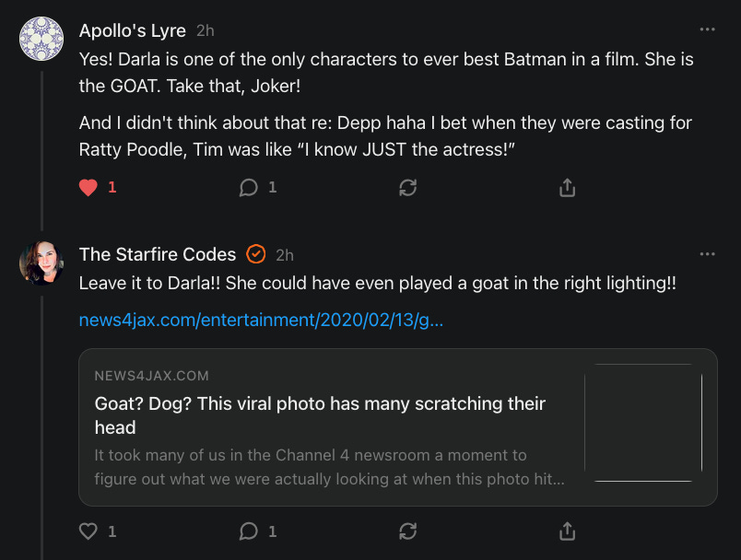Click the 2h timestamp on Apollo's Lyre's comment
The height and width of the screenshot is (560, 741).
[205, 30]
